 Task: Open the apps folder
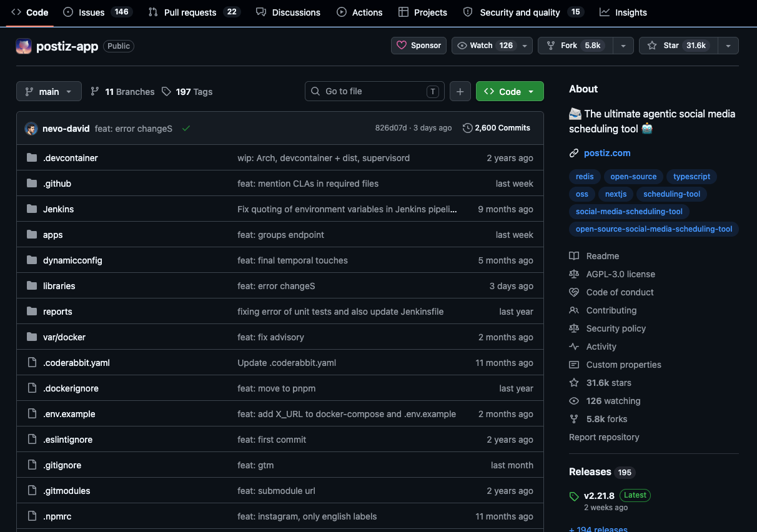click(x=53, y=235)
